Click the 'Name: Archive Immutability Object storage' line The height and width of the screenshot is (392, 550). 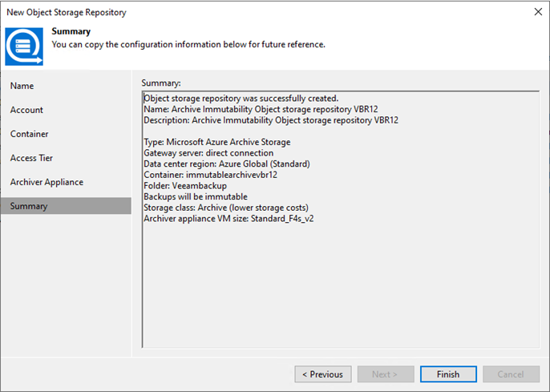(x=261, y=109)
